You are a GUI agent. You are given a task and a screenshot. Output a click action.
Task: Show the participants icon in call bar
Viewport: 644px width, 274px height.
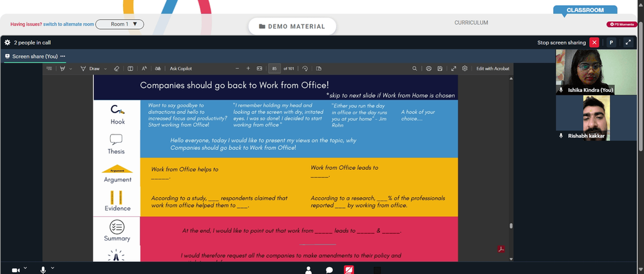(x=308, y=270)
